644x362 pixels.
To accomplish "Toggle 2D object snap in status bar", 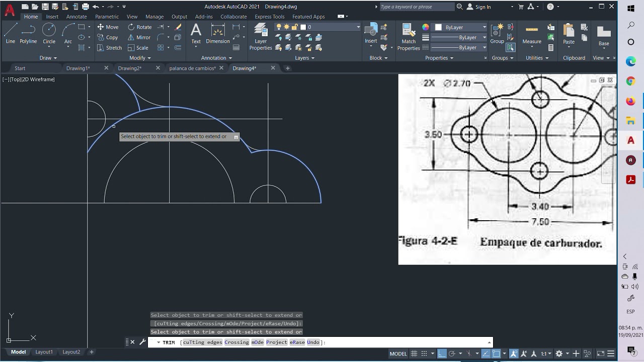I will click(x=496, y=353).
